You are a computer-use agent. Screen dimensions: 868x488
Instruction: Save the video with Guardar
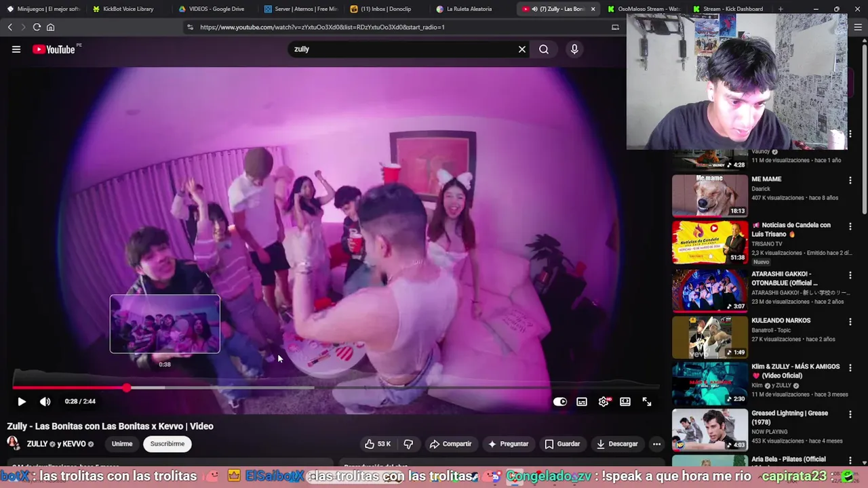click(x=562, y=444)
